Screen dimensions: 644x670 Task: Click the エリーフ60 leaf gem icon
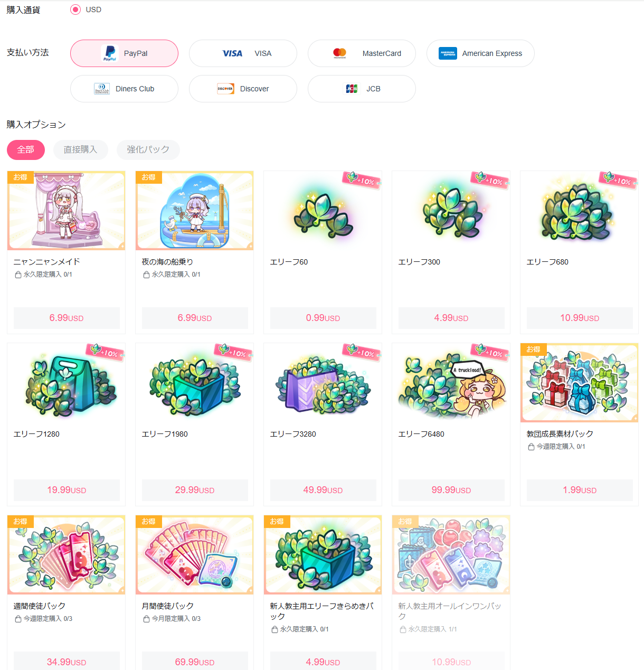tap(323, 211)
